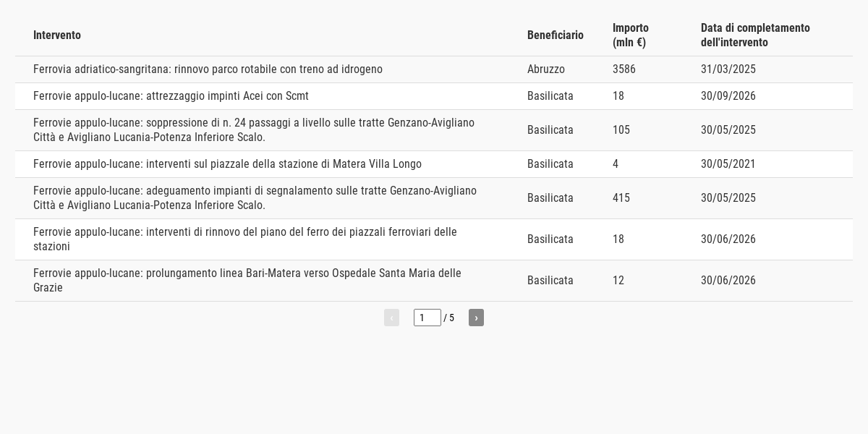Click the 415 amount cell
Viewport: 868px width, 434px height.
[621, 198]
